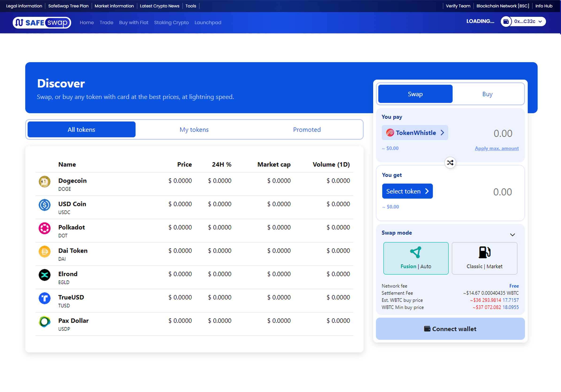This screenshot has width=561, height=392.
Task: Click the Dai Token icon
Action: [44, 251]
